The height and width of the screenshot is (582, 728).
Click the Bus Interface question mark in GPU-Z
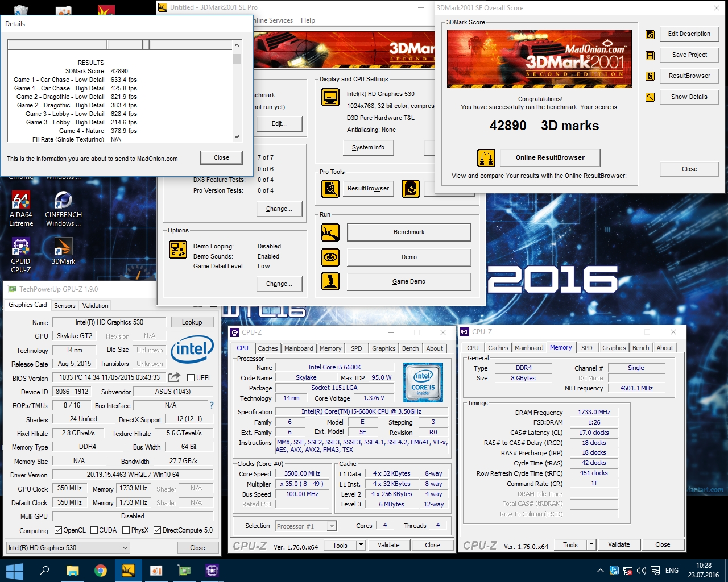click(x=212, y=405)
